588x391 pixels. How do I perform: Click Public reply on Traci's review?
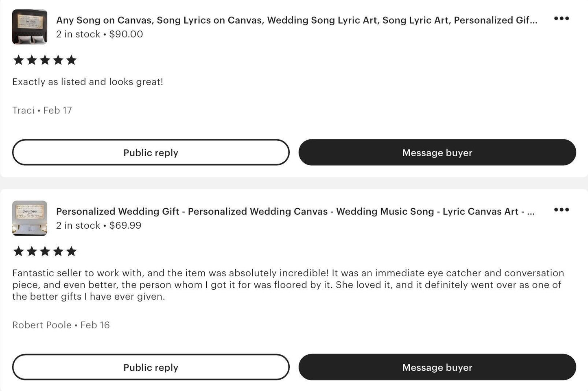click(151, 152)
